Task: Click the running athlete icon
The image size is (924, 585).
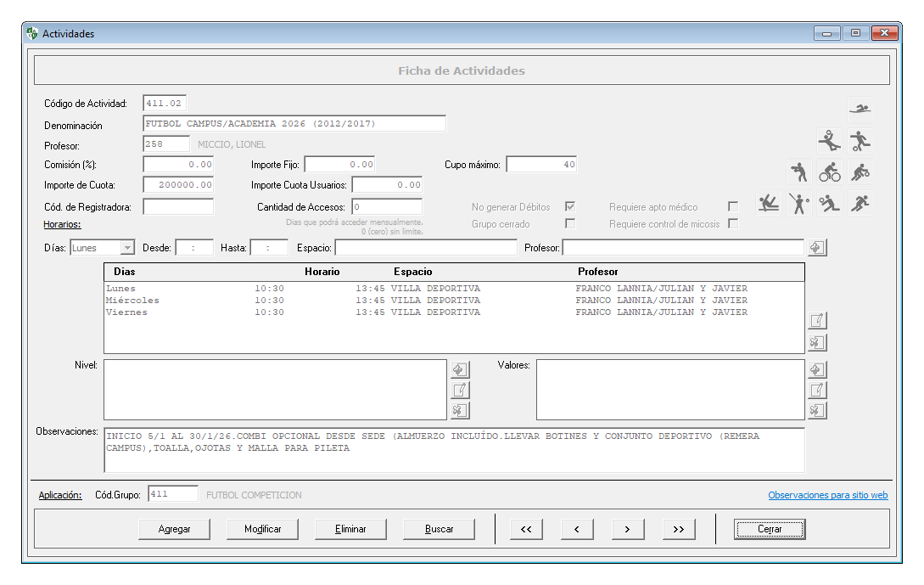Action: pyautogui.click(x=860, y=204)
